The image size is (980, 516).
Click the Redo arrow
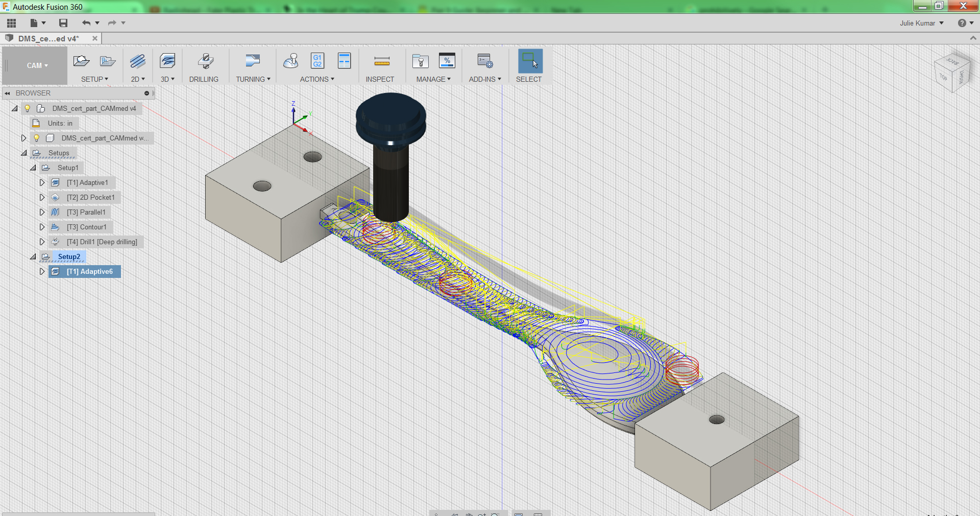tap(112, 23)
